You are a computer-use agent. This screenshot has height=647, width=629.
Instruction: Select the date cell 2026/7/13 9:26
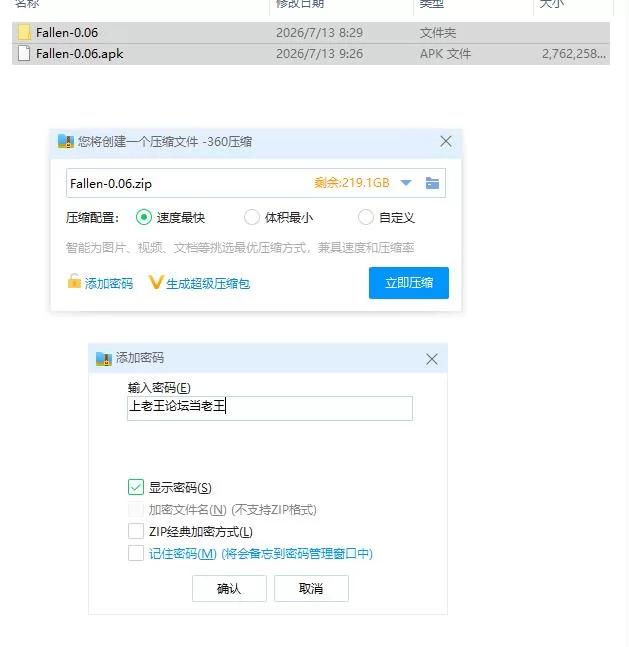[319, 54]
